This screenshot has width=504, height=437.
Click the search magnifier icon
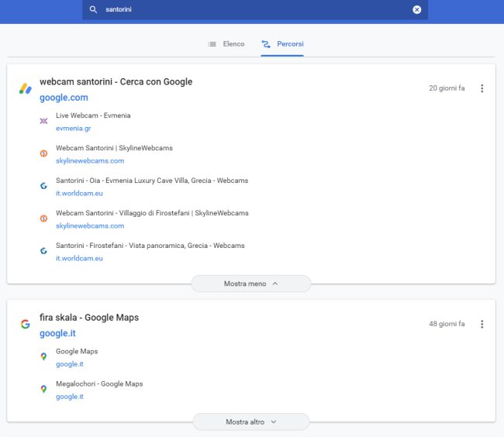[x=93, y=9]
